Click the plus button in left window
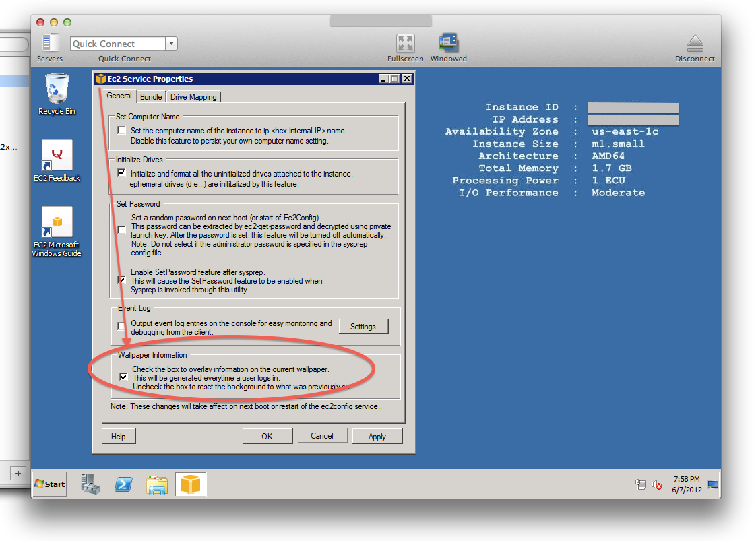 coord(18,474)
